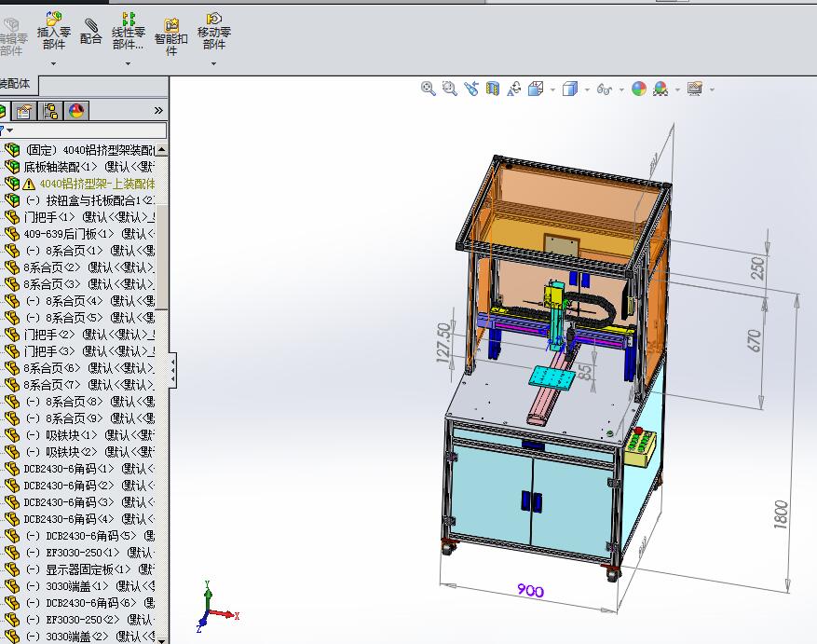Click the Apply Scene icon

click(660, 89)
